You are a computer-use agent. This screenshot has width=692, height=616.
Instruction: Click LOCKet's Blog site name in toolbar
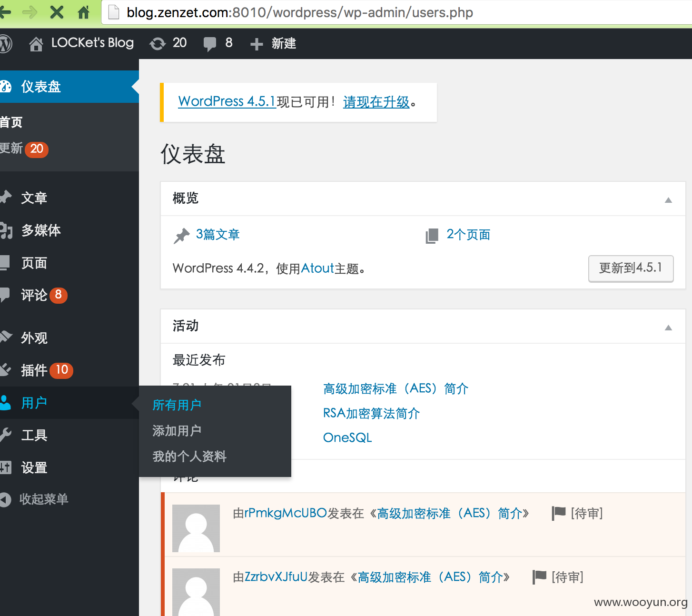[92, 43]
